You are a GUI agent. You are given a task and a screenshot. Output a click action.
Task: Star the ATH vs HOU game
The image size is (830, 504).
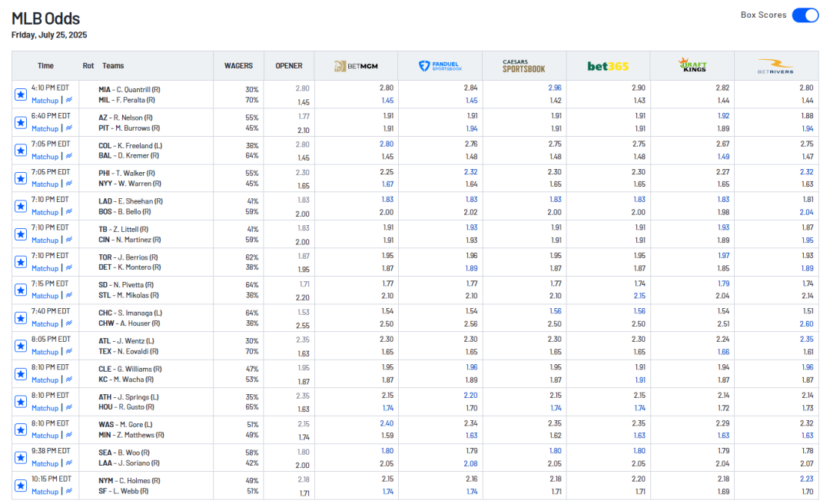coord(21,402)
